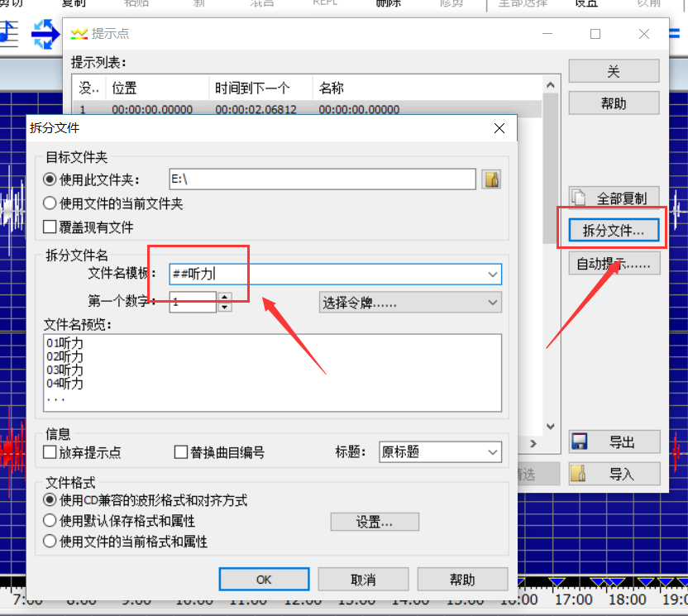This screenshot has width=688, height=616.
Task: Select 使用CD兼容的波形格式和对齐方式 option
Action: pos(50,499)
